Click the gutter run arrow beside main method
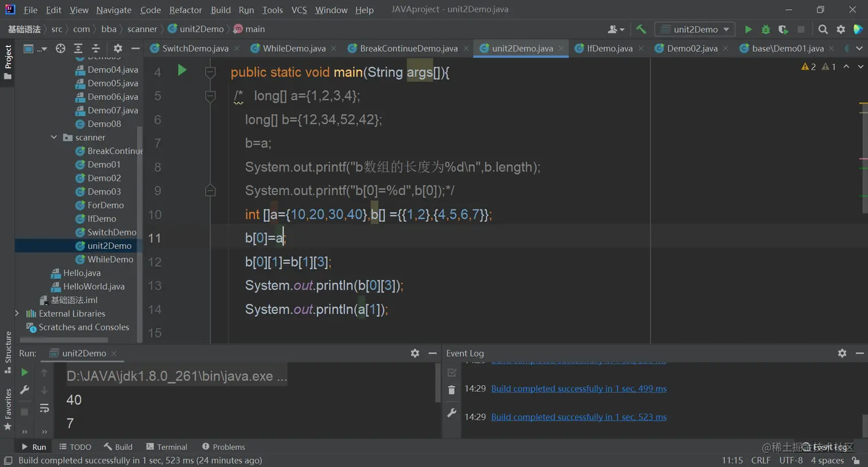 [182, 70]
